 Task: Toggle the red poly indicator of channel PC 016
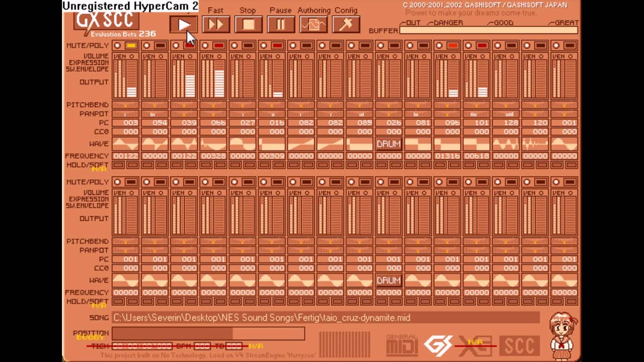277,46
